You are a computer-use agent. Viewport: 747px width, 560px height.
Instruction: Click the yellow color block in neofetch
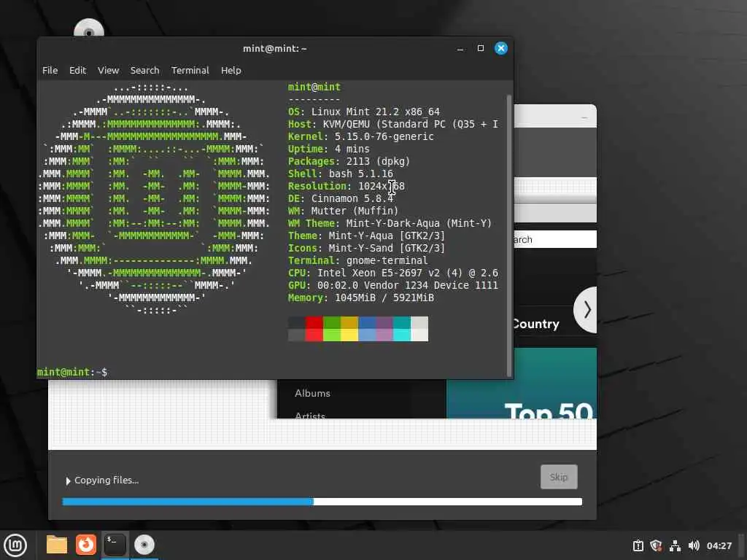(349, 329)
